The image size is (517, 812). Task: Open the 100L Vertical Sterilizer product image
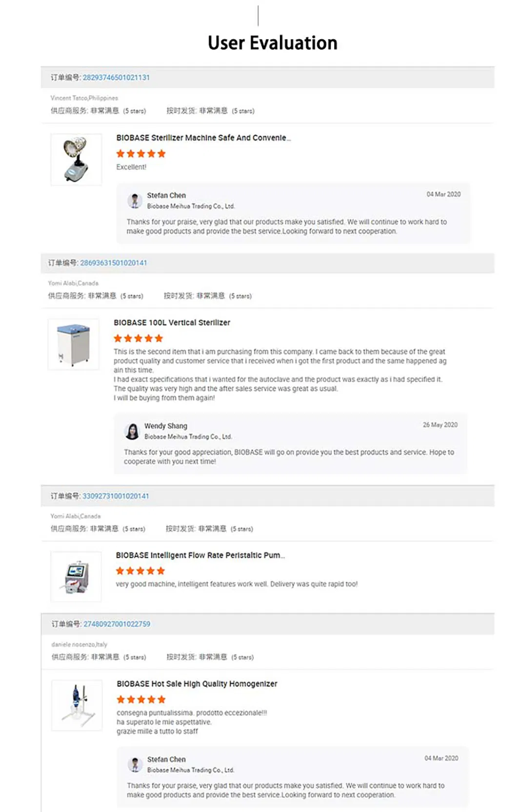click(x=74, y=344)
